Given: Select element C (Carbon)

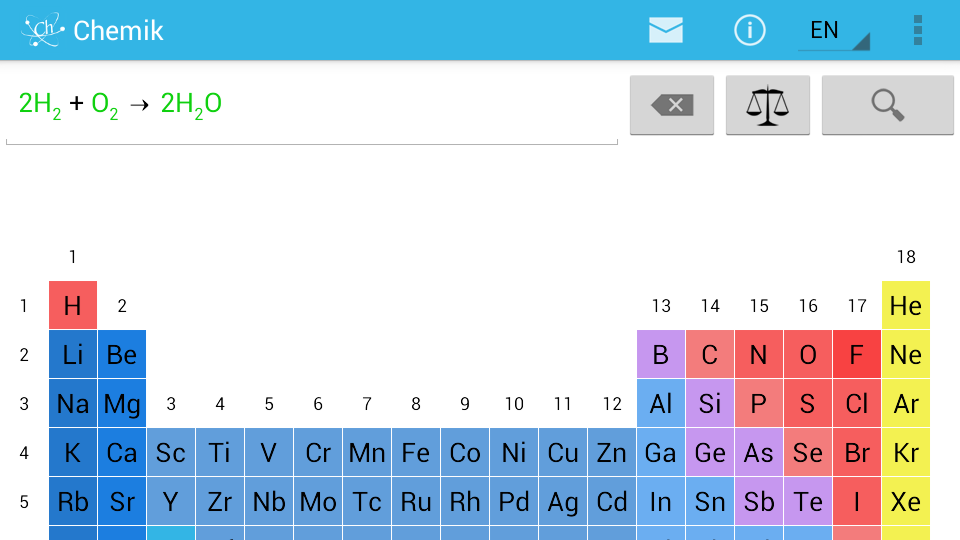Looking at the screenshot, I should click(710, 354).
